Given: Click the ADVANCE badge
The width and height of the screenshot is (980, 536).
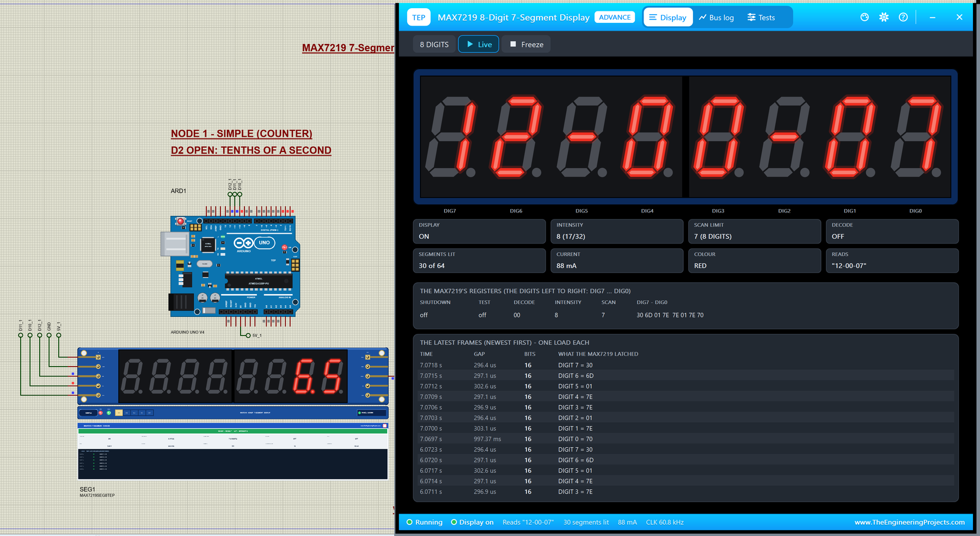Looking at the screenshot, I should pos(615,17).
